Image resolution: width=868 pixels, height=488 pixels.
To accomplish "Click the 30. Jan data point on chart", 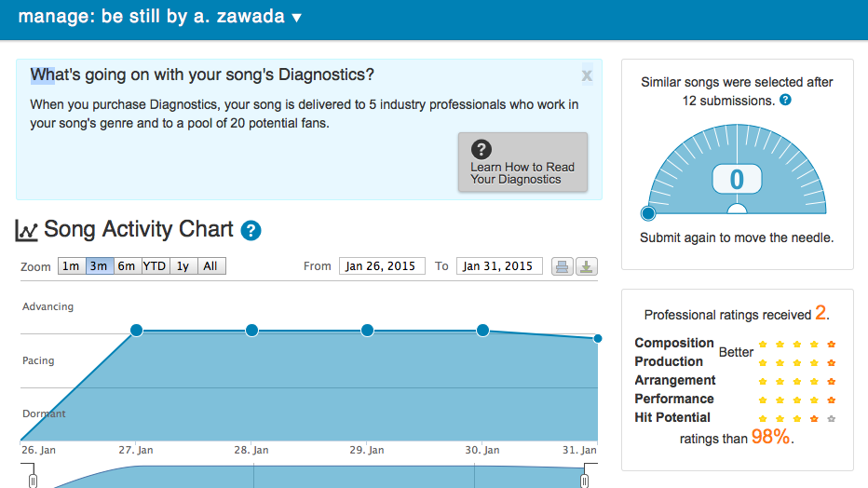I will click(x=482, y=331).
